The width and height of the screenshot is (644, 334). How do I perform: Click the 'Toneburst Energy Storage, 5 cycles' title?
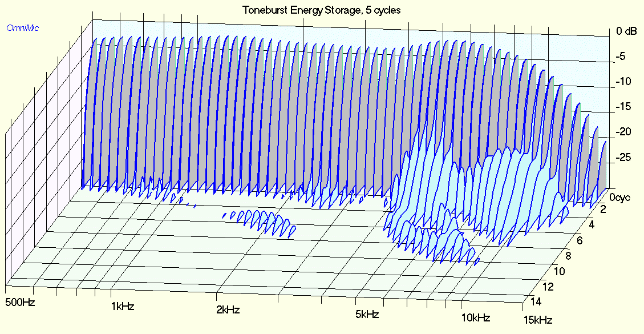[x=322, y=10]
